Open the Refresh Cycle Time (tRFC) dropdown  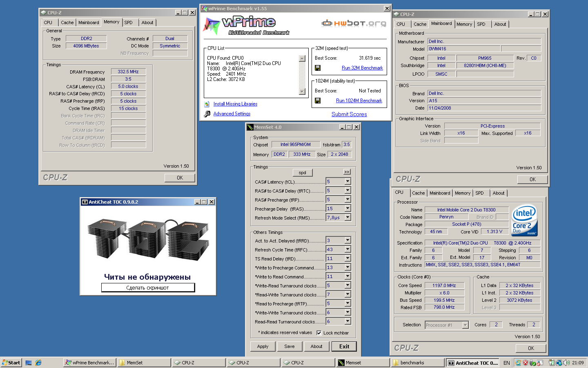347,249
